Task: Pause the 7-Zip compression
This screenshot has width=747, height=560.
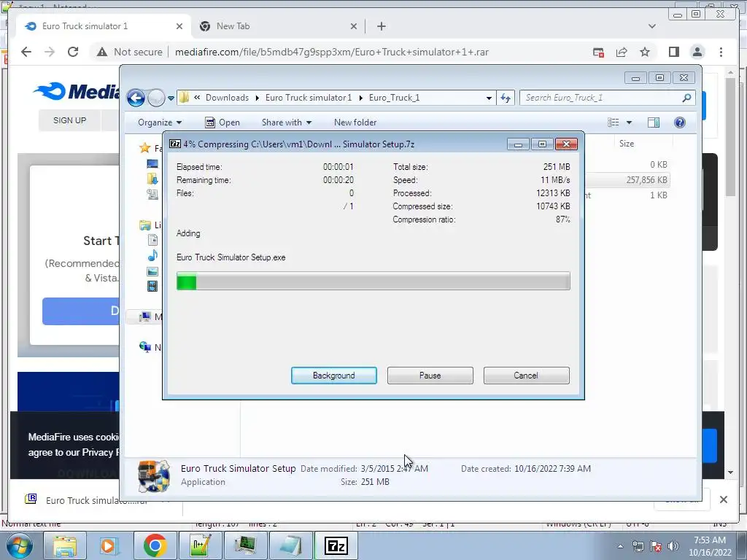Action: [430, 376]
